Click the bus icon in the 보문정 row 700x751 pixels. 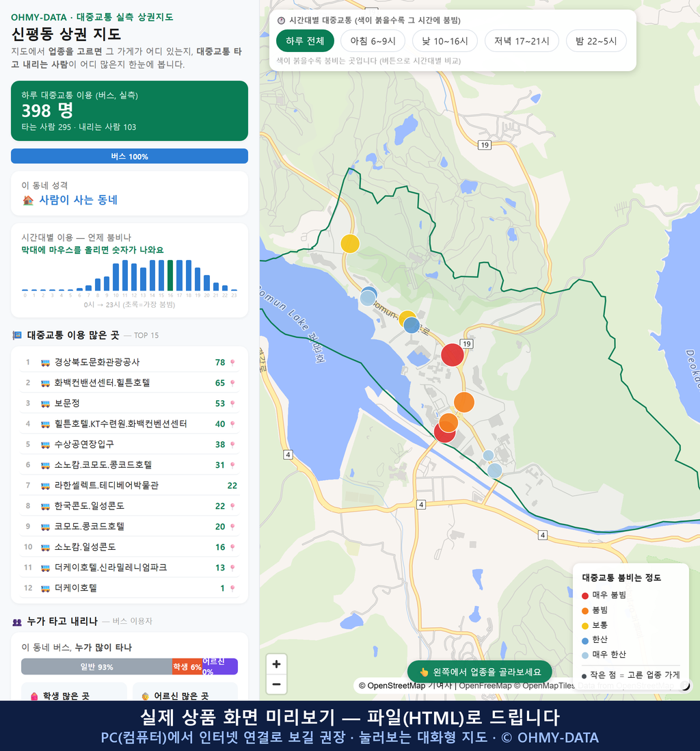point(45,404)
